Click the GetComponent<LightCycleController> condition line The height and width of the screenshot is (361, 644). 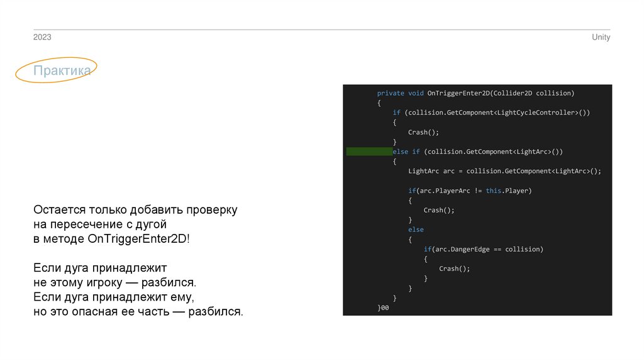pyautogui.click(x=491, y=113)
